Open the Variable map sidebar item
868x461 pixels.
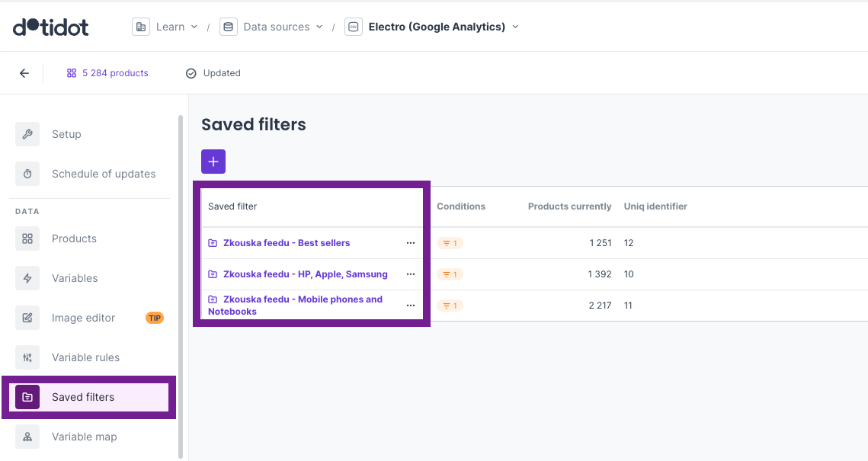84,437
